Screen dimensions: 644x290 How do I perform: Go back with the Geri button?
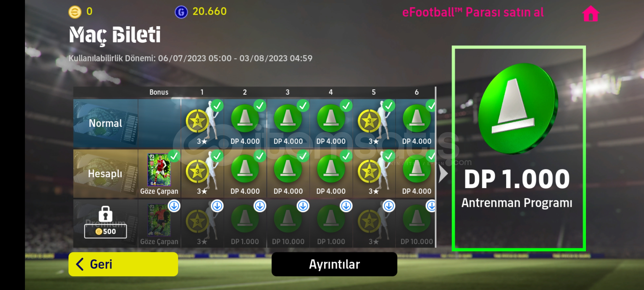pos(123,264)
